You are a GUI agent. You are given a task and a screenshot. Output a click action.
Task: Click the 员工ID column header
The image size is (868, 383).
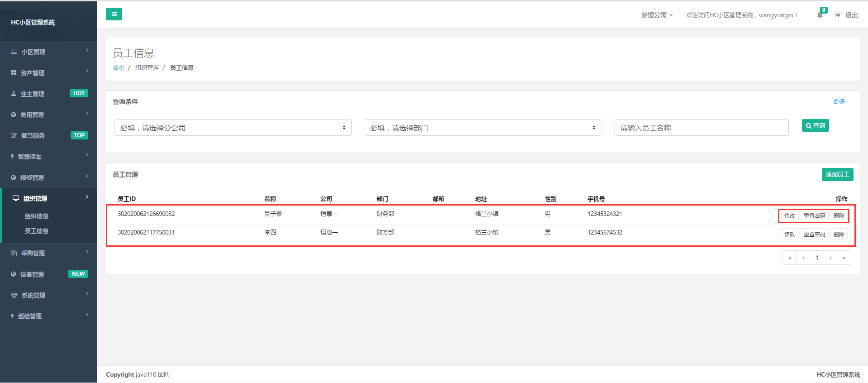tap(127, 199)
